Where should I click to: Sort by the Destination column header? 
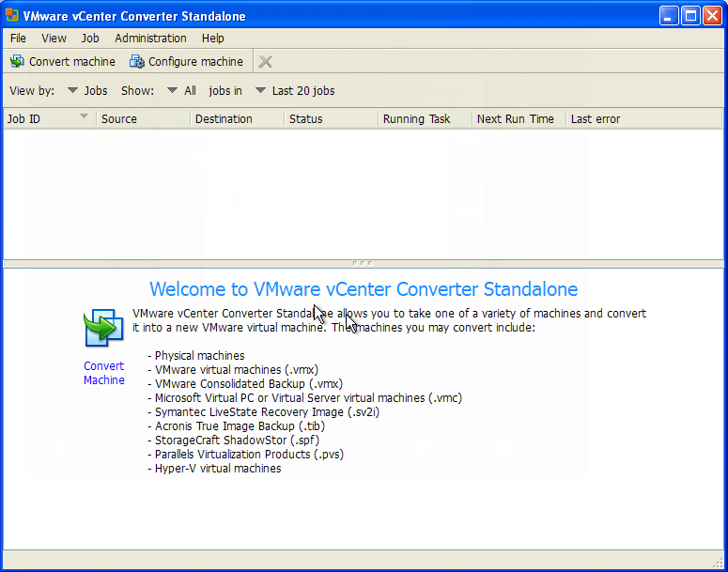click(x=237, y=119)
